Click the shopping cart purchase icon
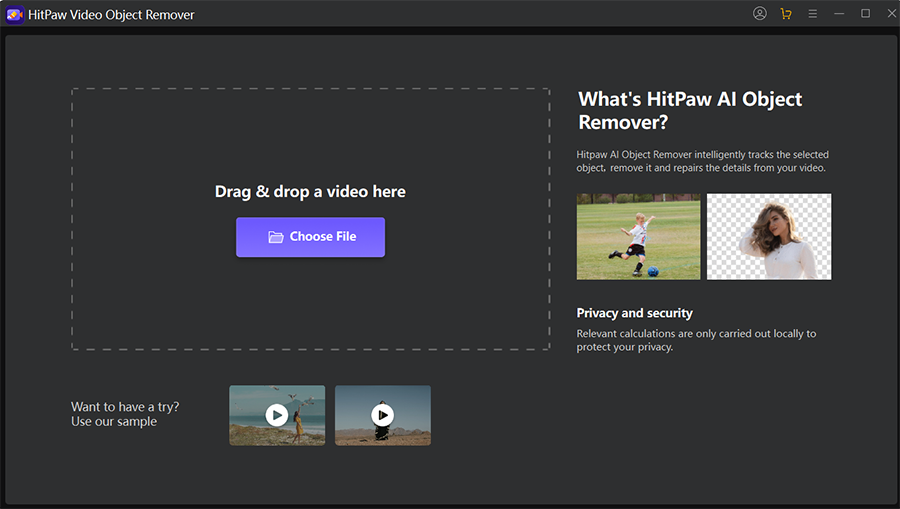The image size is (900, 509). tap(786, 13)
